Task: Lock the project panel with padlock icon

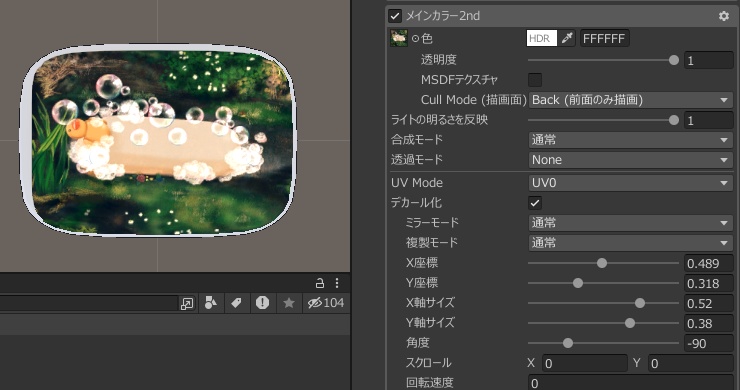Action: 320,283
